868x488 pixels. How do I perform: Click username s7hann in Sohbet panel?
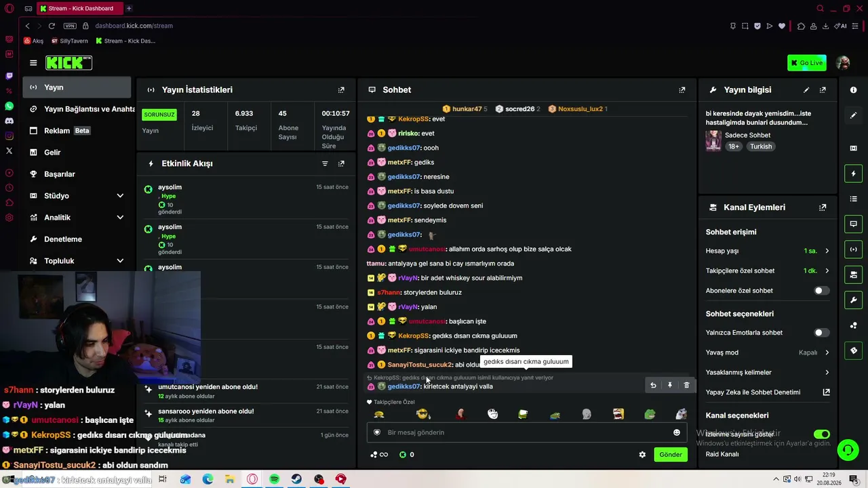389,292
